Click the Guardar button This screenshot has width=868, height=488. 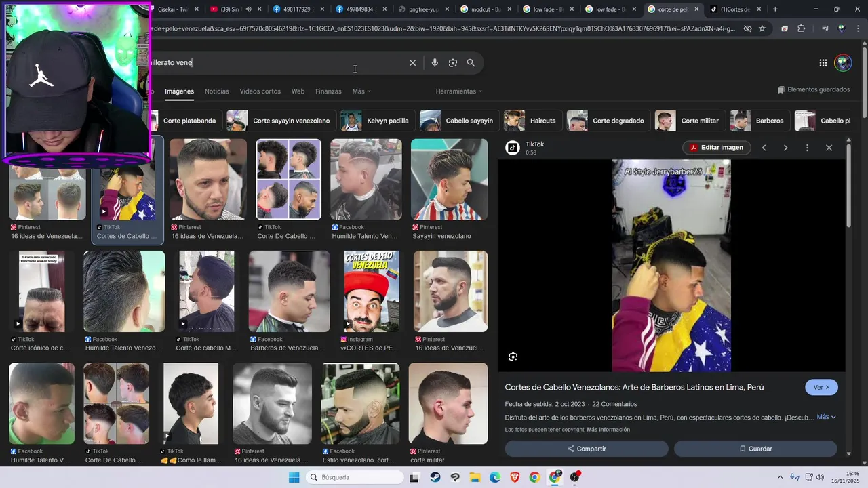[755, 449]
